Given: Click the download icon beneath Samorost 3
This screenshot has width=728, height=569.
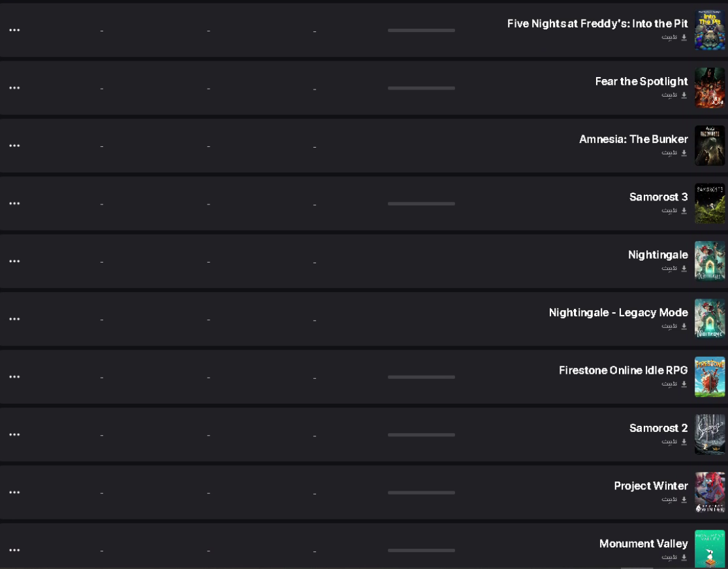Looking at the screenshot, I should click(684, 210).
